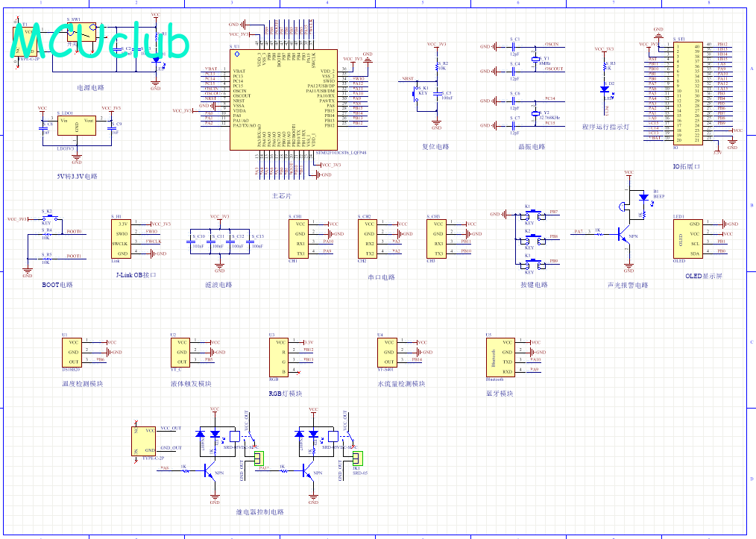Select the 40-pin IO expansion header body
Viewport: 756px width, 539px height.
point(688,92)
